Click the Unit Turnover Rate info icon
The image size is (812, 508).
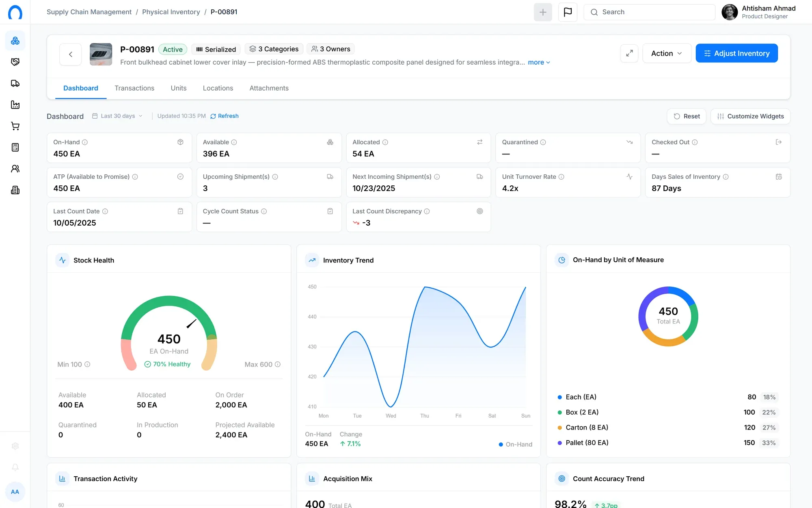coord(561,177)
